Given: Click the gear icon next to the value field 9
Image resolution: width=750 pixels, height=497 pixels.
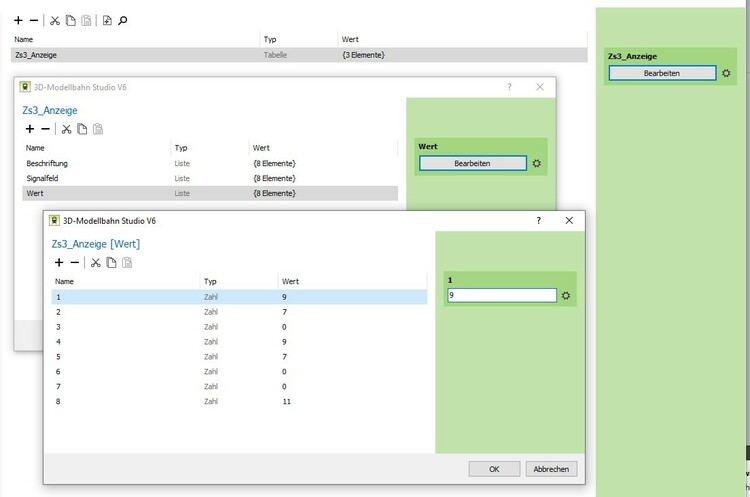Looking at the screenshot, I should click(x=566, y=296).
